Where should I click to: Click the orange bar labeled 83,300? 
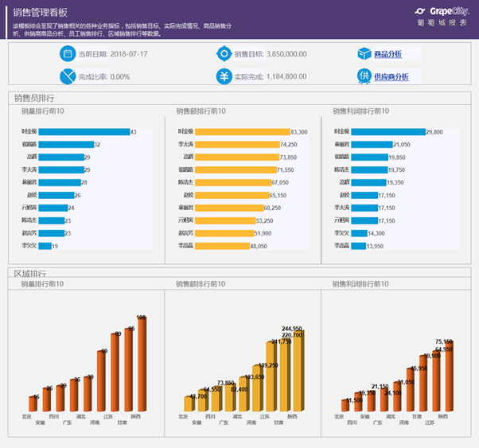point(243,132)
